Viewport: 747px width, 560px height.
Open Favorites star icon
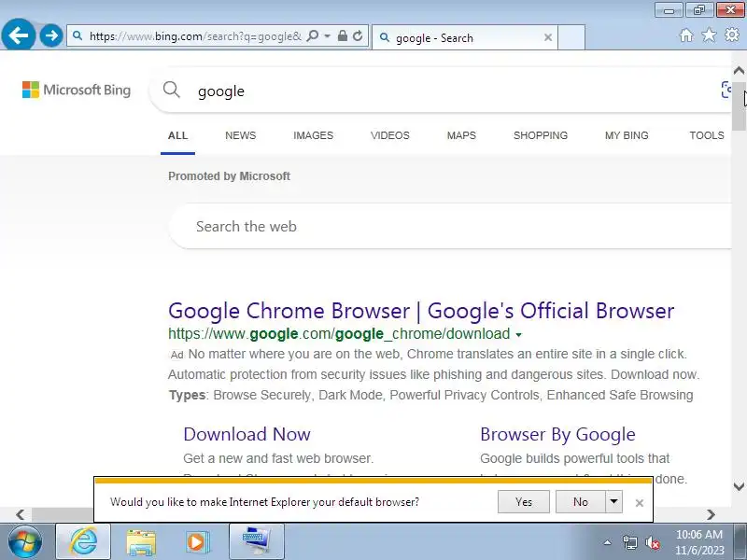709,35
